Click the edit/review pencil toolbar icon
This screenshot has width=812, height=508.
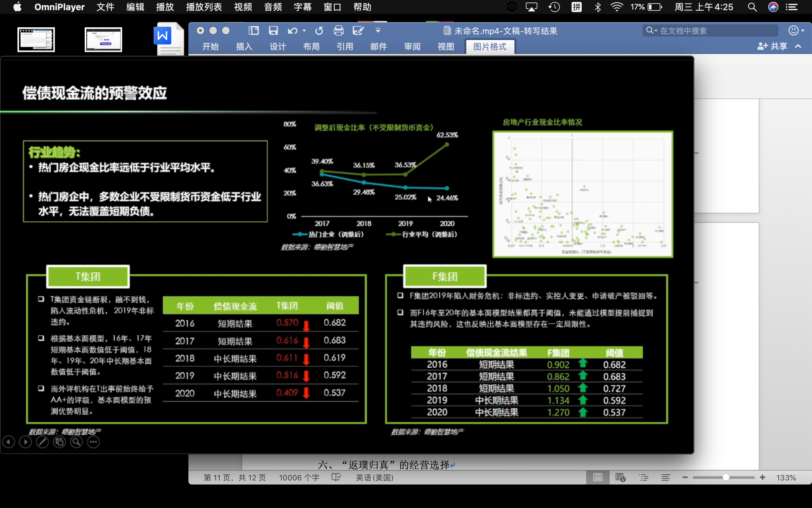pos(358,30)
